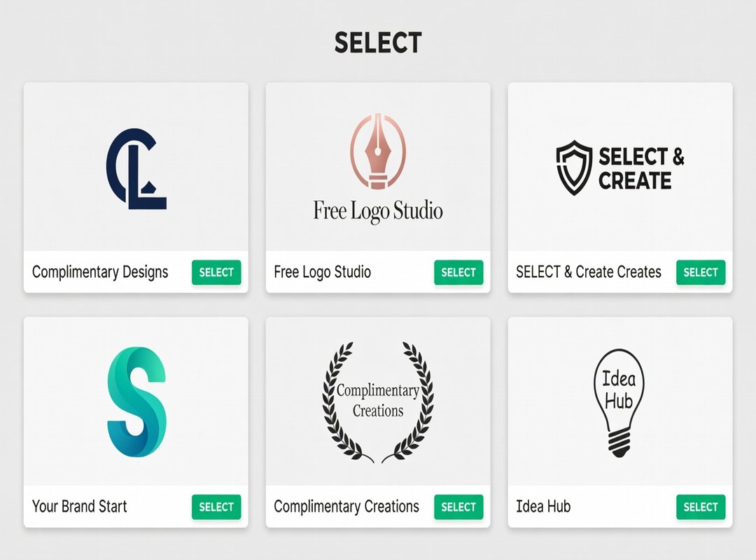Click the CL monogram logo icon
The width and height of the screenshot is (756, 560).
click(x=136, y=164)
